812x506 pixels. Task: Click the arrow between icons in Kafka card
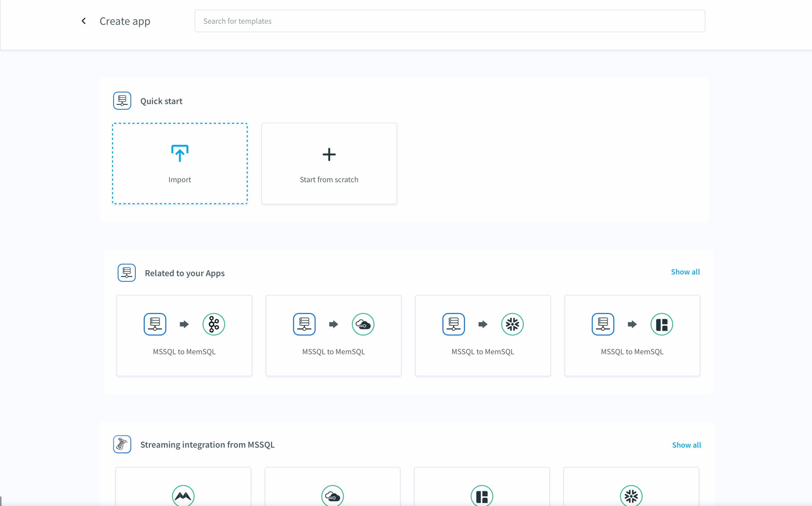point(184,324)
